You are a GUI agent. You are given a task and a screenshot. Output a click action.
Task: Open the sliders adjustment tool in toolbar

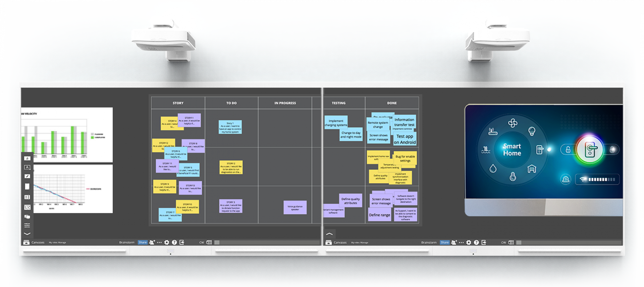27,225
